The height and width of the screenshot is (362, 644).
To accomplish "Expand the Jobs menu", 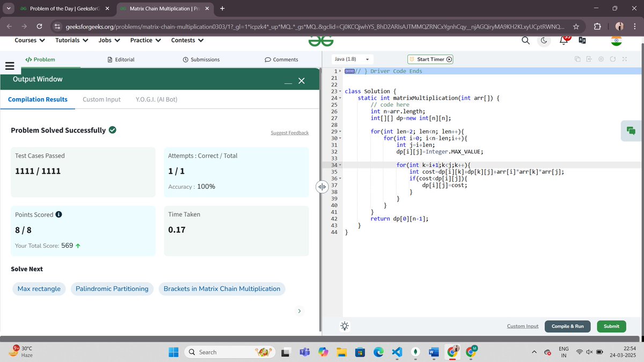I will point(109,40).
